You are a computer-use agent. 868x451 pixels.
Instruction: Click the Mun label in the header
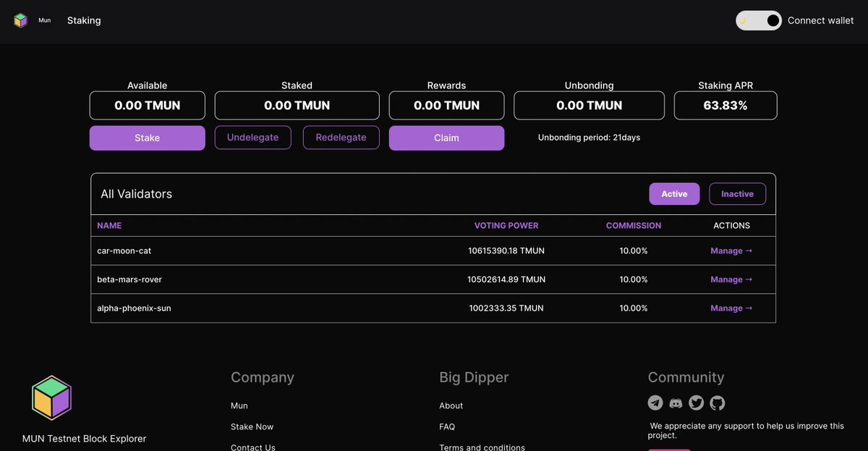point(45,20)
